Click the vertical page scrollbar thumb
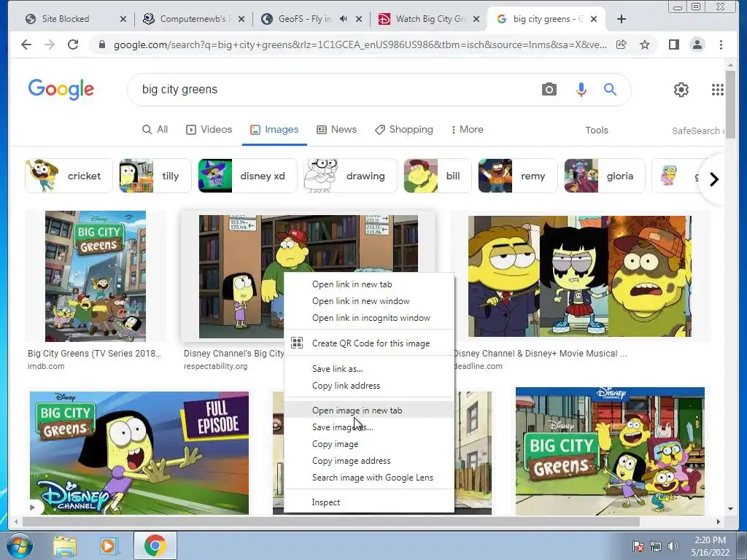747x560 pixels. click(730, 104)
